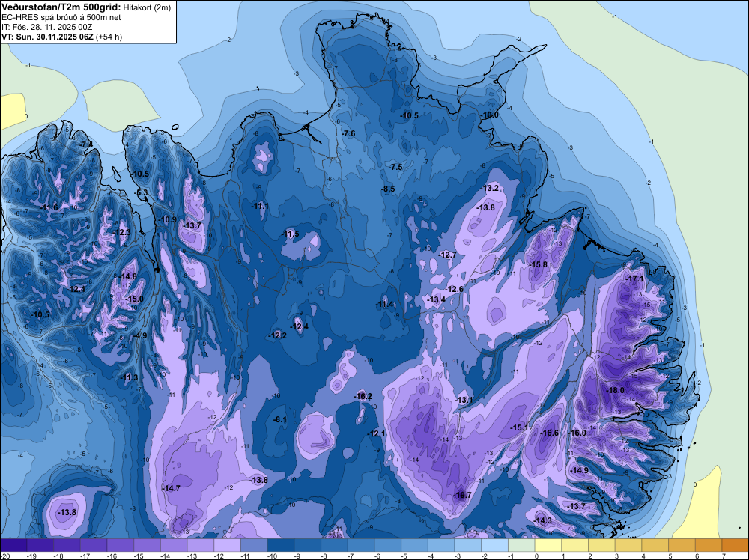The height and width of the screenshot is (560, 749).
Task: Click the -15.0 temperature label
Action: (134, 299)
